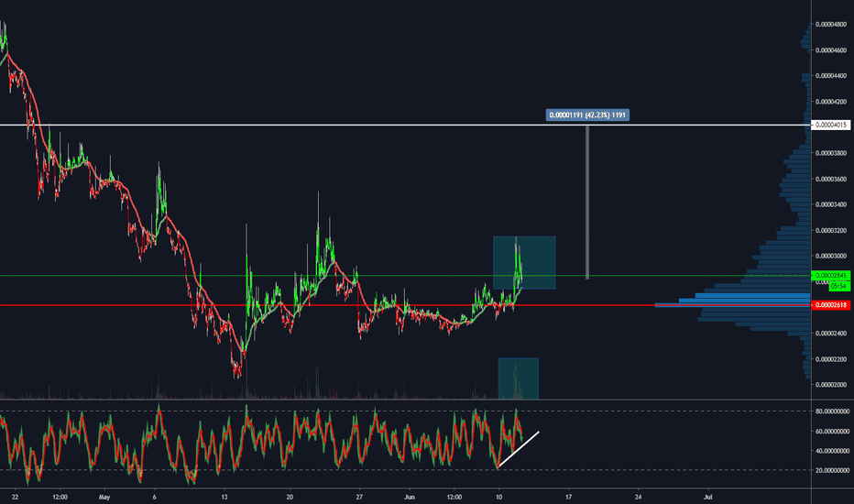Click the 0.00003600 price axis label

[x=831, y=179]
